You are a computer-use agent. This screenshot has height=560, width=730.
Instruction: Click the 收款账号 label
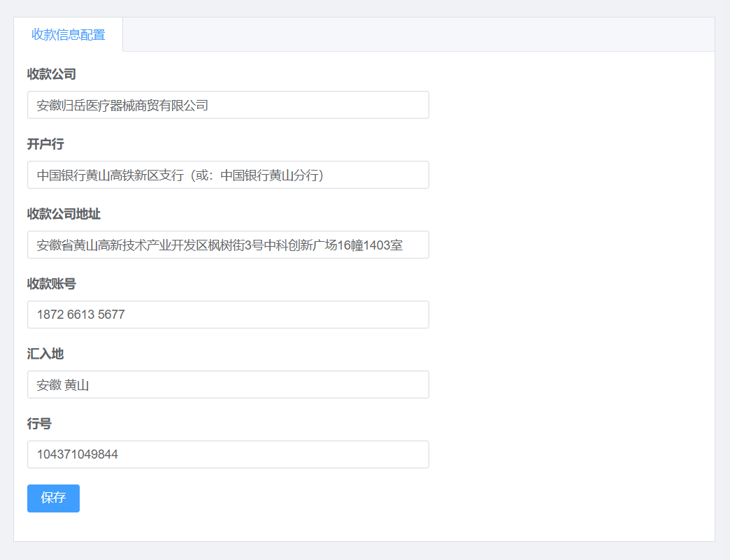pyautogui.click(x=52, y=283)
